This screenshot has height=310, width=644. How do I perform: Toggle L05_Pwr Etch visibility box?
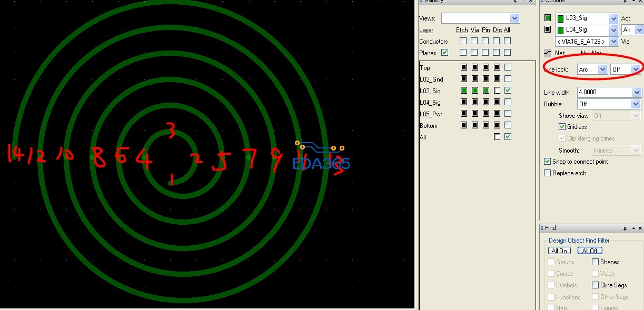coord(463,114)
